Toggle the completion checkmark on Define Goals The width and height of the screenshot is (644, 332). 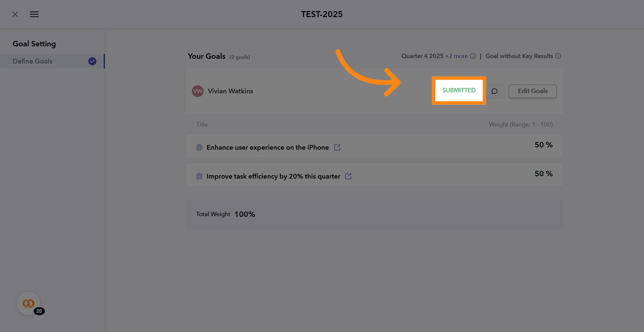[x=92, y=61]
